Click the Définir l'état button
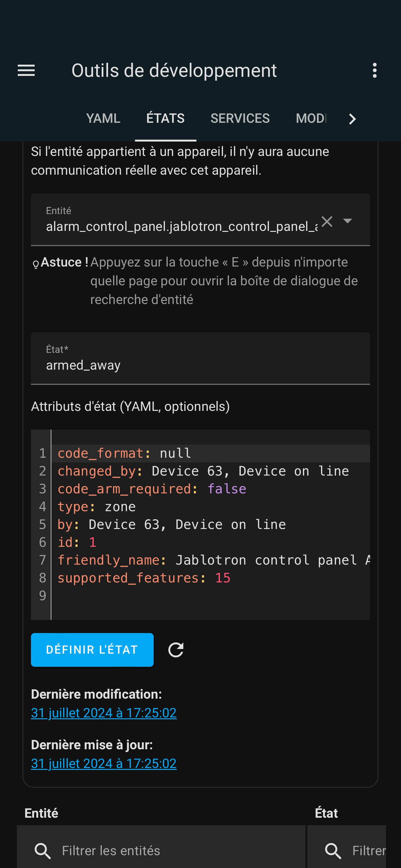Image resolution: width=401 pixels, height=868 pixels. (x=92, y=650)
